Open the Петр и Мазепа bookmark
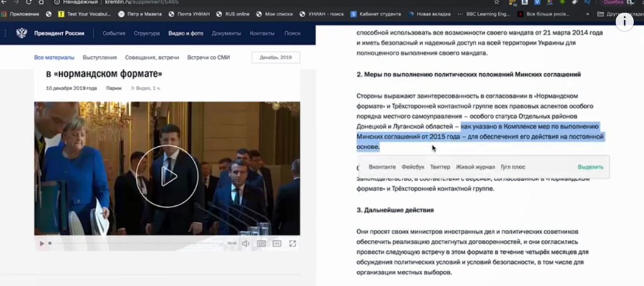 (x=140, y=14)
